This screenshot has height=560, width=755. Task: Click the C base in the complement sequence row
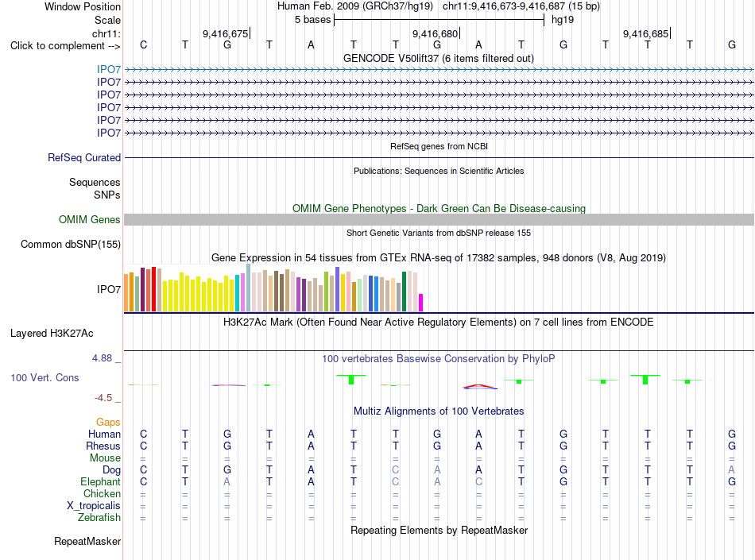144,44
